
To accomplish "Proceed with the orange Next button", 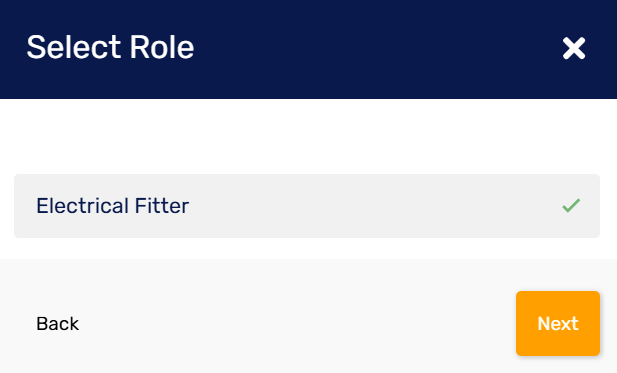I will click(558, 323).
